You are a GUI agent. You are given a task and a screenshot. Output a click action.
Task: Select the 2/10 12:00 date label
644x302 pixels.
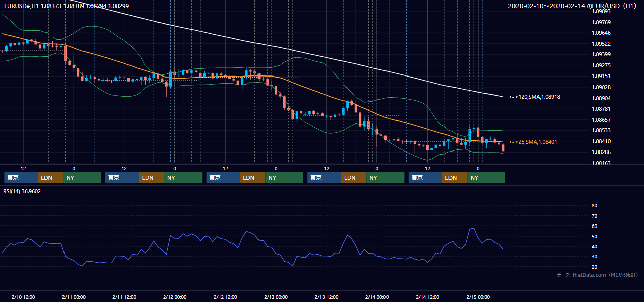(x=23, y=297)
